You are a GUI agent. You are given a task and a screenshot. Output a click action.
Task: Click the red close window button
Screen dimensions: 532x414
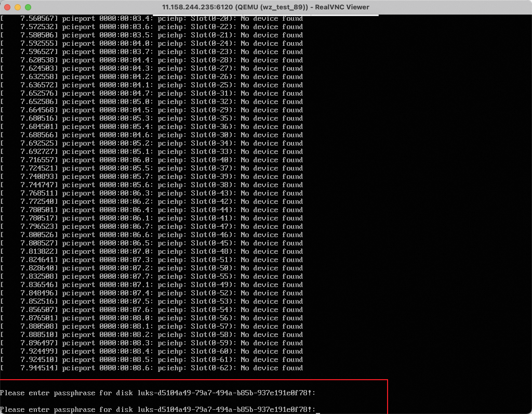click(7, 7)
